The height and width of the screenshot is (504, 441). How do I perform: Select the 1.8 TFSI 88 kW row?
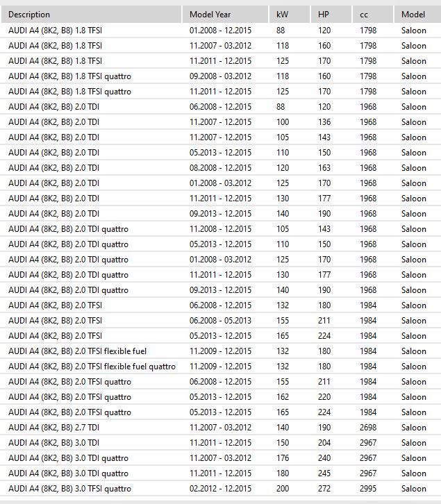[220, 31]
